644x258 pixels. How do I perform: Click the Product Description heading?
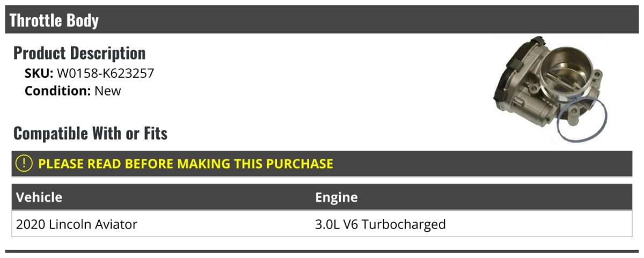click(79, 53)
